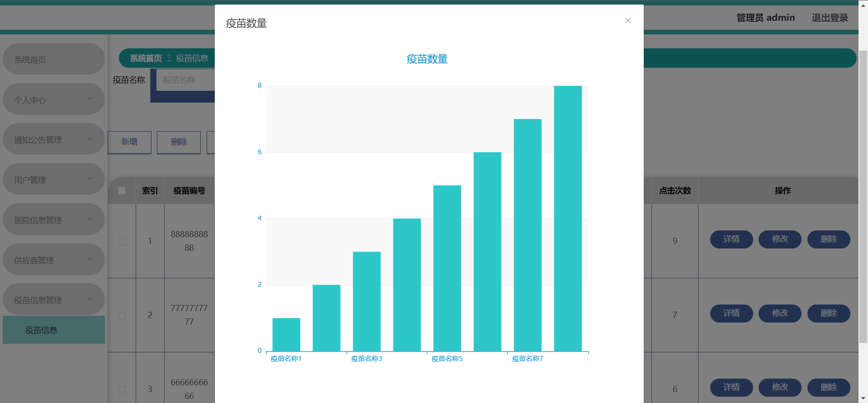Open 医院信息管理 sidebar menu
Image resolution: width=868 pixels, height=403 pixels.
(54, 220)
